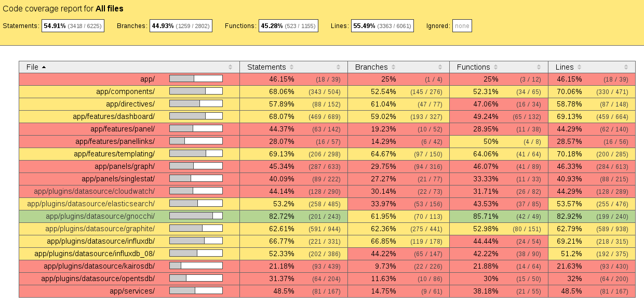Click sort arrows at right of Statements column

click(338, 67)
